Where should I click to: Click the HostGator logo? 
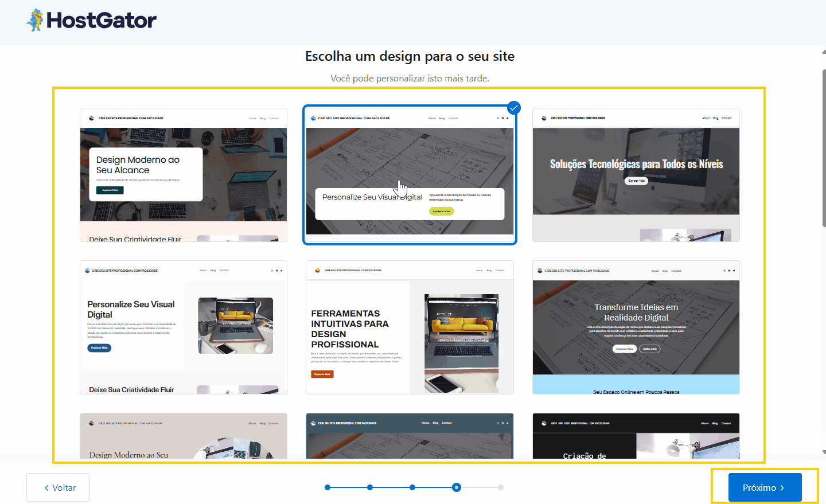click(92, 21)
